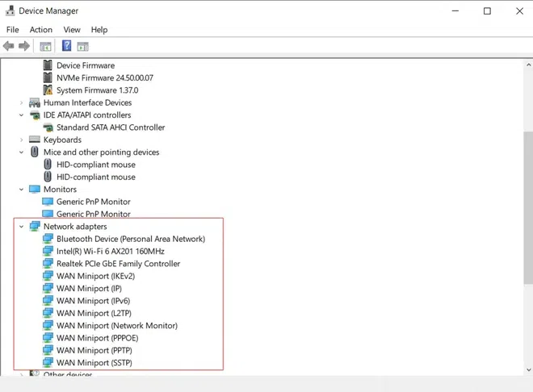Open the View menu
The image size is (533, 392).
point(72,30)
